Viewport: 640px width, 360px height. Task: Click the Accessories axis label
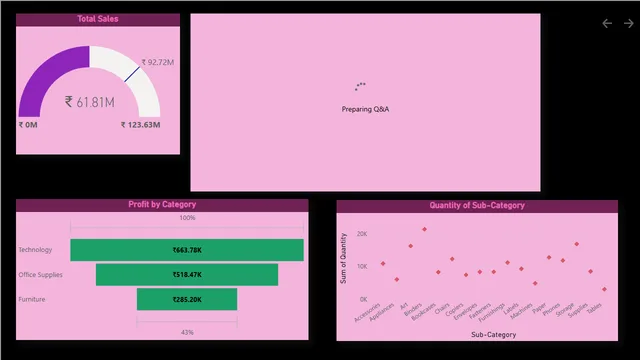[367, 312]
